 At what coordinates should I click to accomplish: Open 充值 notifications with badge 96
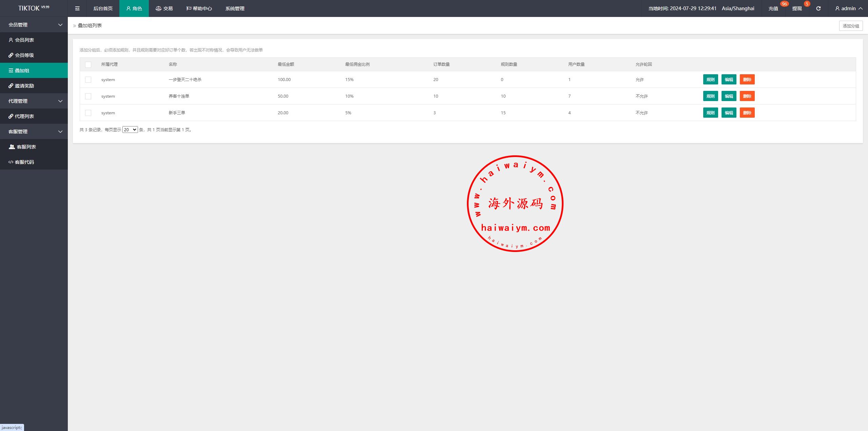[x=773, y=8]
